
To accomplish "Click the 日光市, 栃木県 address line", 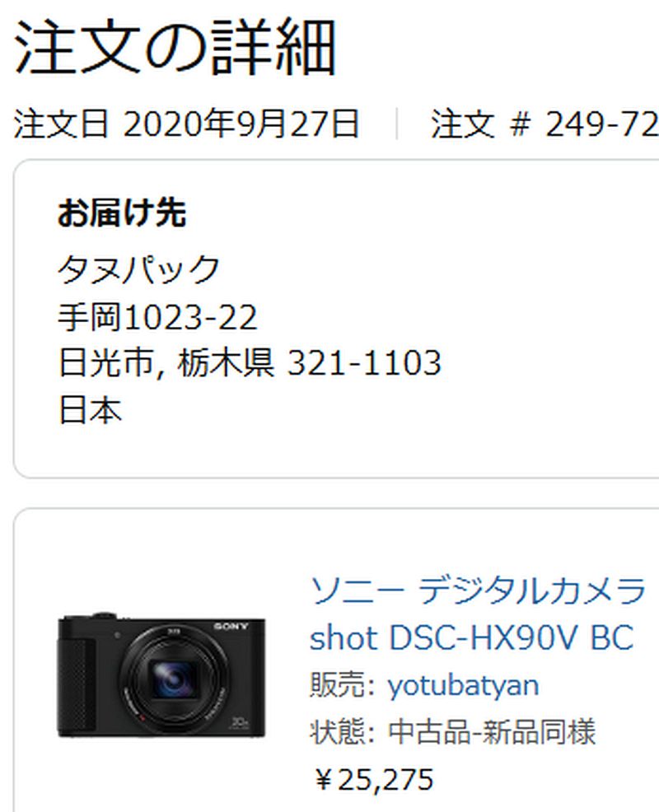I will coord(166,362).
